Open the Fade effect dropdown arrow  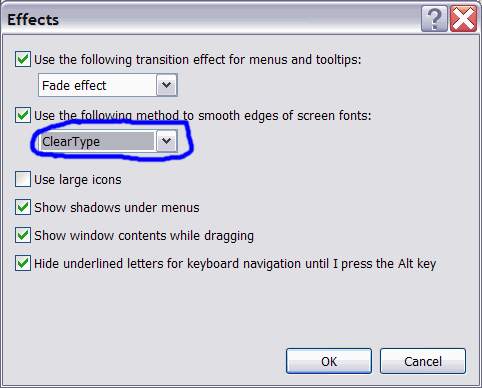[166, 85]
